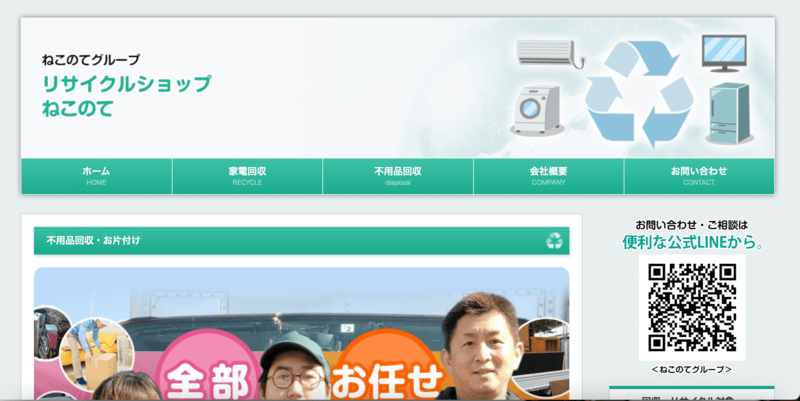Open the 不用品回収 disposal menu item

coord(398,176)
